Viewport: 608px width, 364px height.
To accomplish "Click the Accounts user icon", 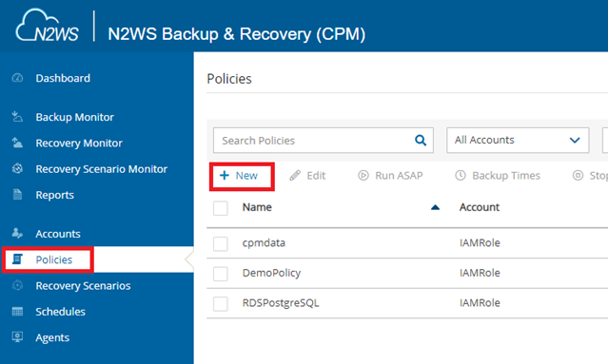I will click(x=17, y=233).
